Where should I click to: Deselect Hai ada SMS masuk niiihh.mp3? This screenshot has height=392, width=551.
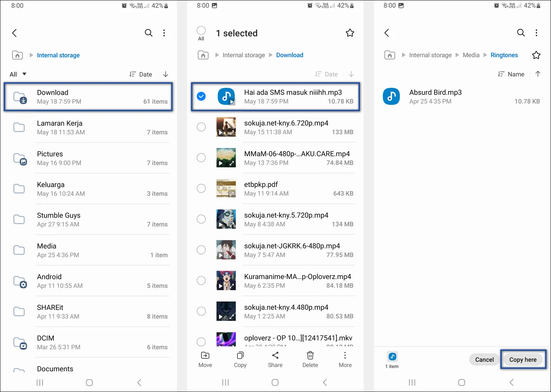click(201, 96)
